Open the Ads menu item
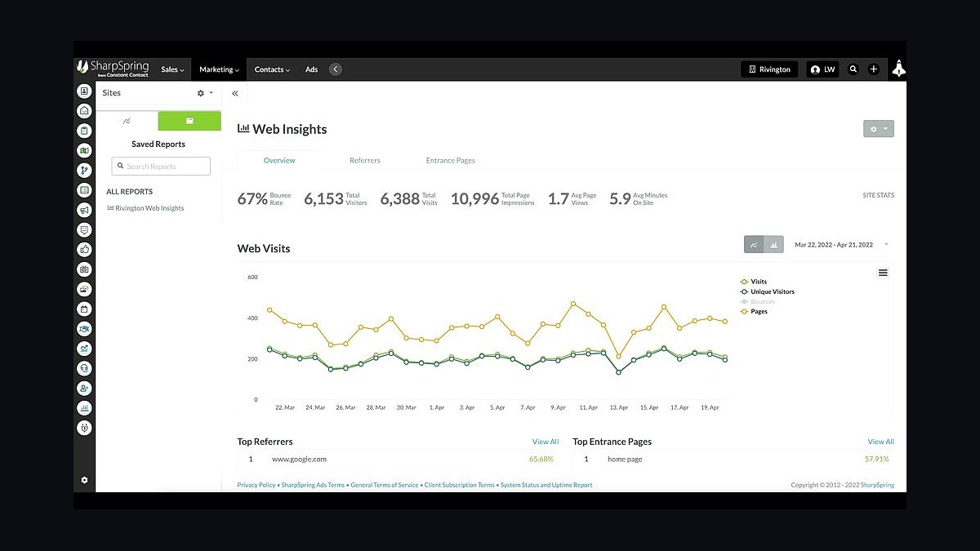 (x=311, y=69)
